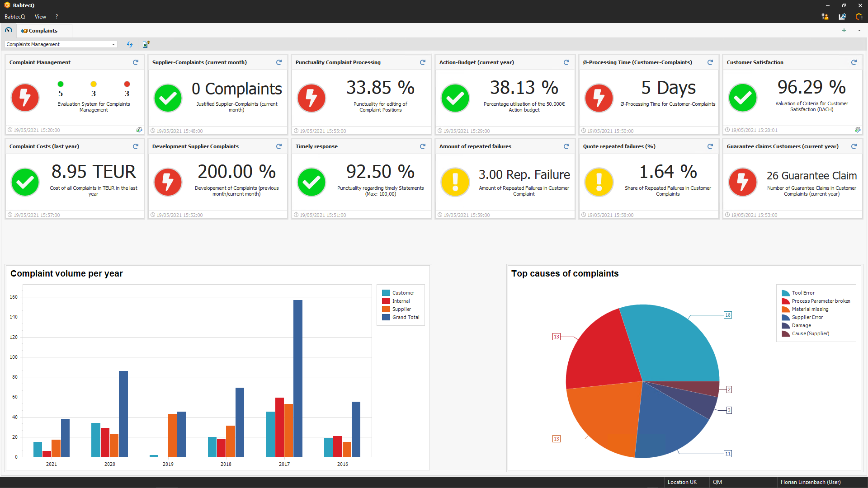The width and height of the screenshot is (868, 488).
Task: Click the 2020 Grand Total bar
Action: pos(123,414)
